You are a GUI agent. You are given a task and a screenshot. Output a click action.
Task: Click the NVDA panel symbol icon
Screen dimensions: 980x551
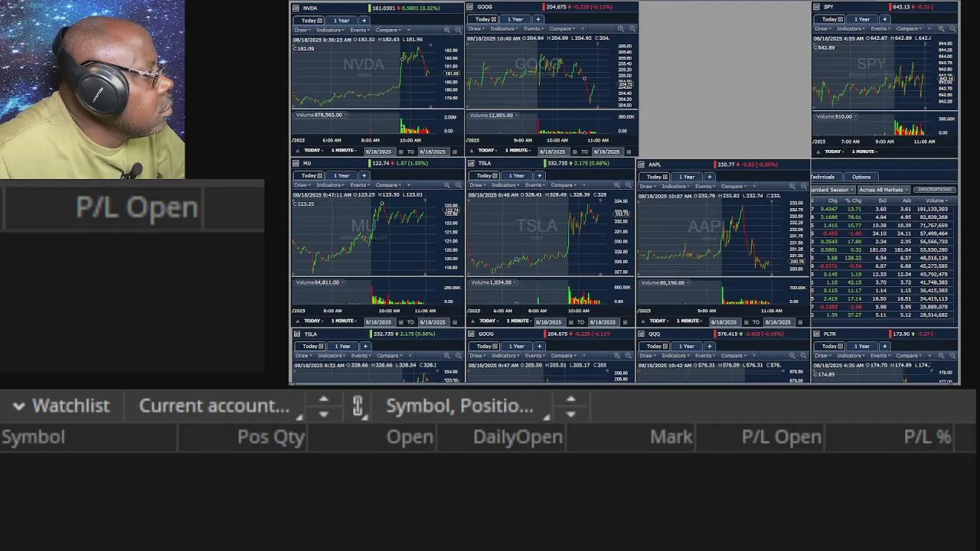(x=296, y=8)
